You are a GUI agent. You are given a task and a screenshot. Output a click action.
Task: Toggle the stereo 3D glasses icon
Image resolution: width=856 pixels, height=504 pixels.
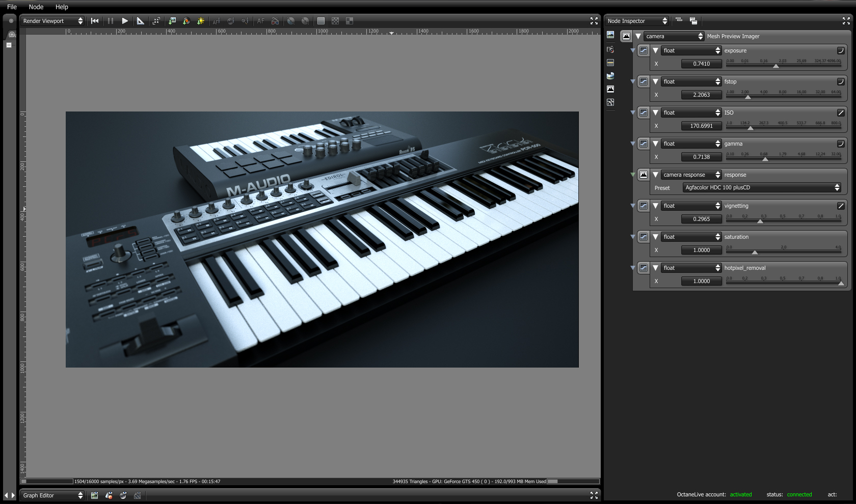click(275, 21)
